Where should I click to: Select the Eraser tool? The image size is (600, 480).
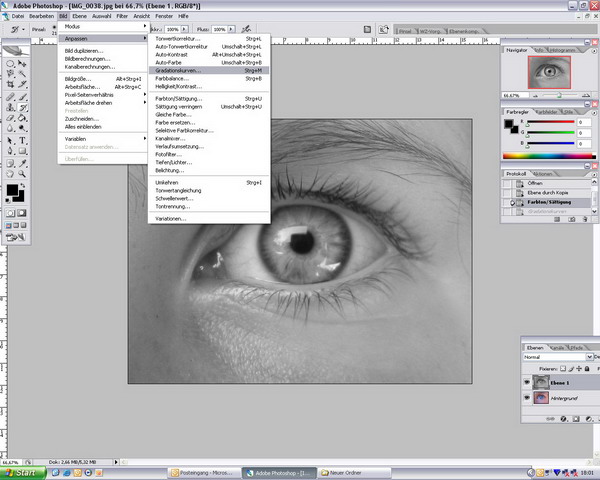point(10,118)
